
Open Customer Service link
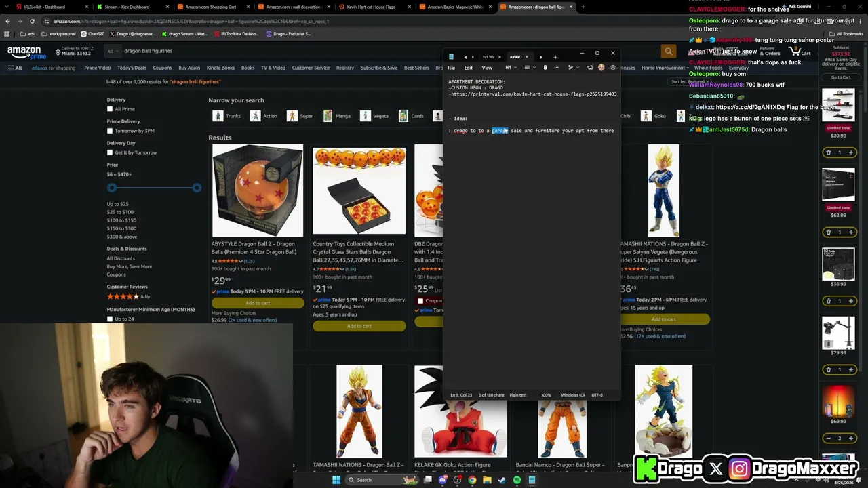click(x=311, y=68)
